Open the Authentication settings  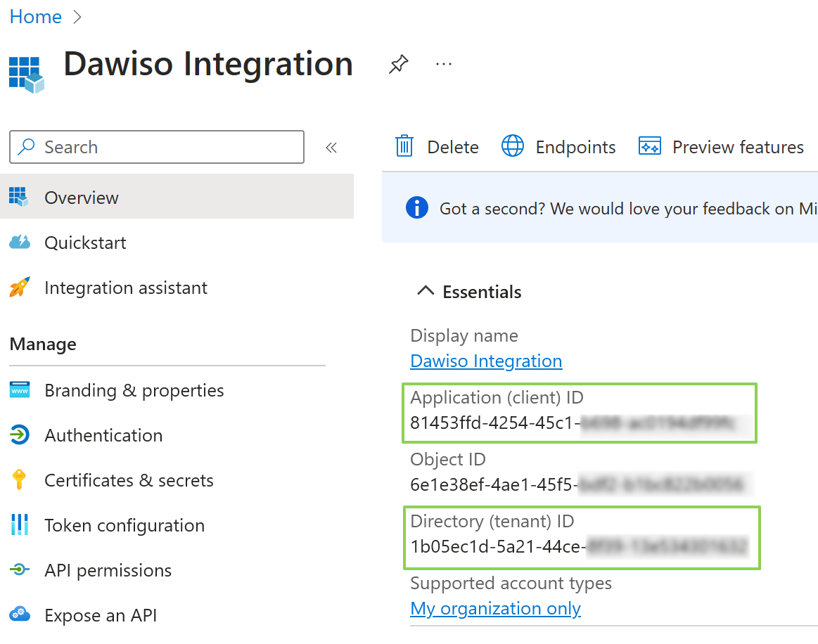click(x=103, y=435)
